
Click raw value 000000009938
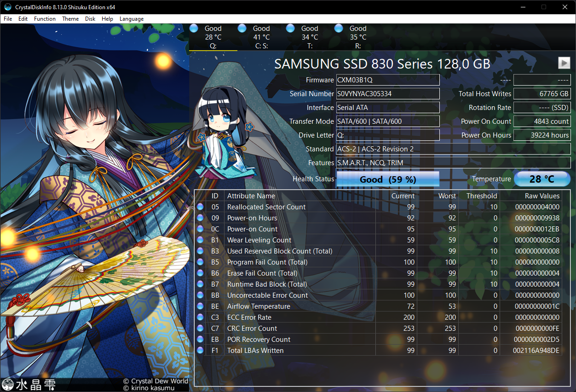coord(537,218)
